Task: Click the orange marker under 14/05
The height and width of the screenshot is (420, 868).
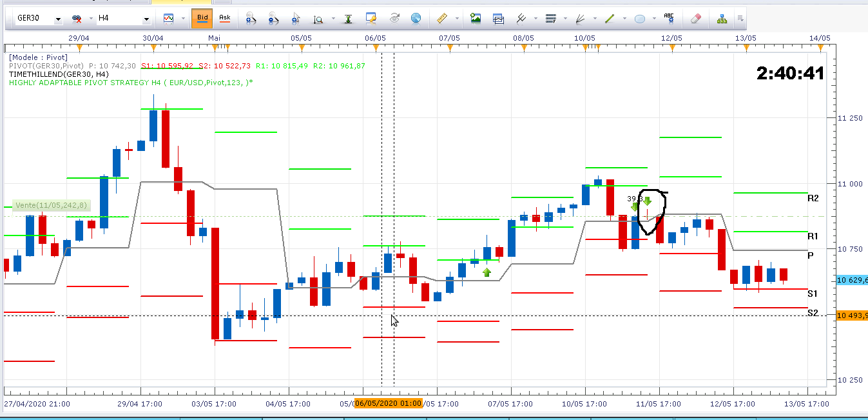Action: (x=820, y=47)
